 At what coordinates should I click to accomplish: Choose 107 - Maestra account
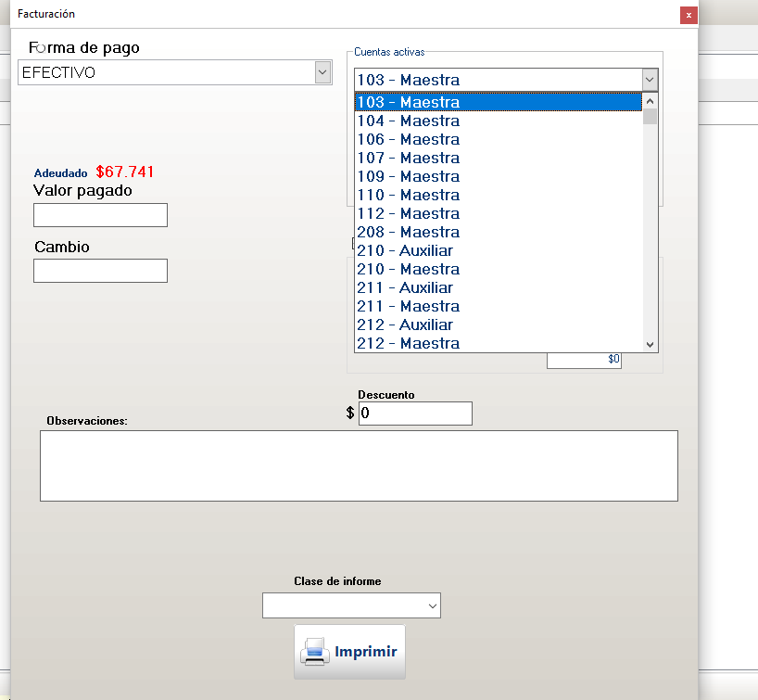point(408,158)
